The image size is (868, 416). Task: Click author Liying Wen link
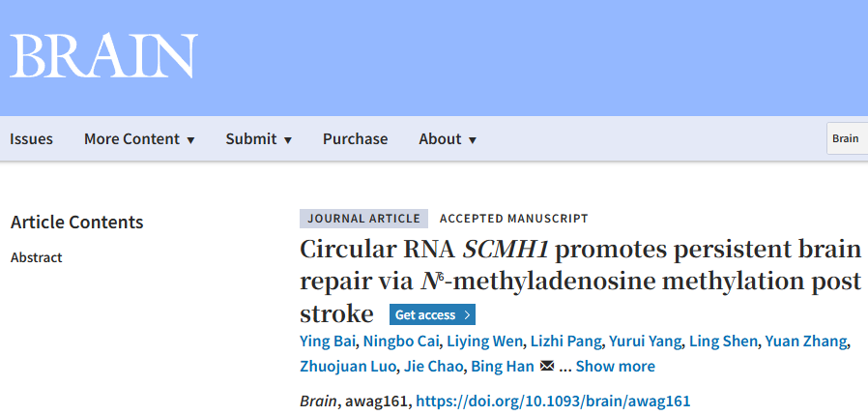tap(485, 342)
